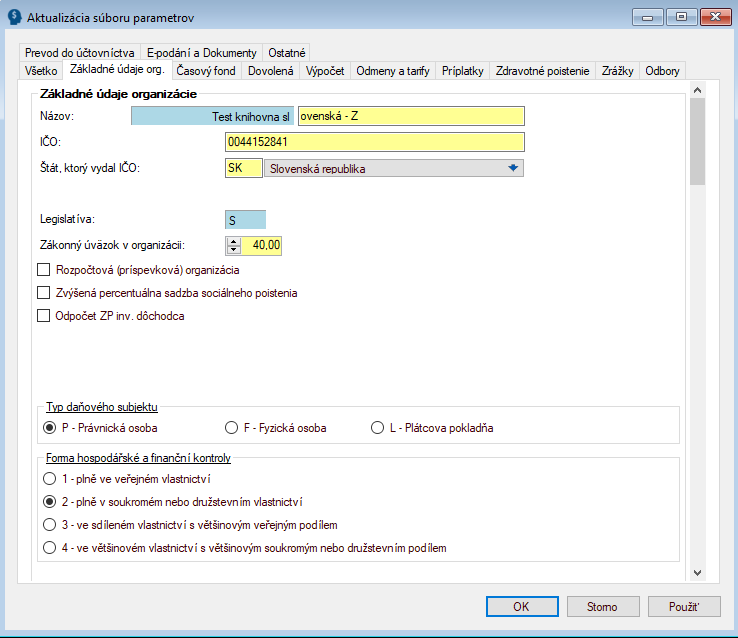738x638 pixels.
Task: Open the Zrážky tab
Action: (x=618, y=71)
